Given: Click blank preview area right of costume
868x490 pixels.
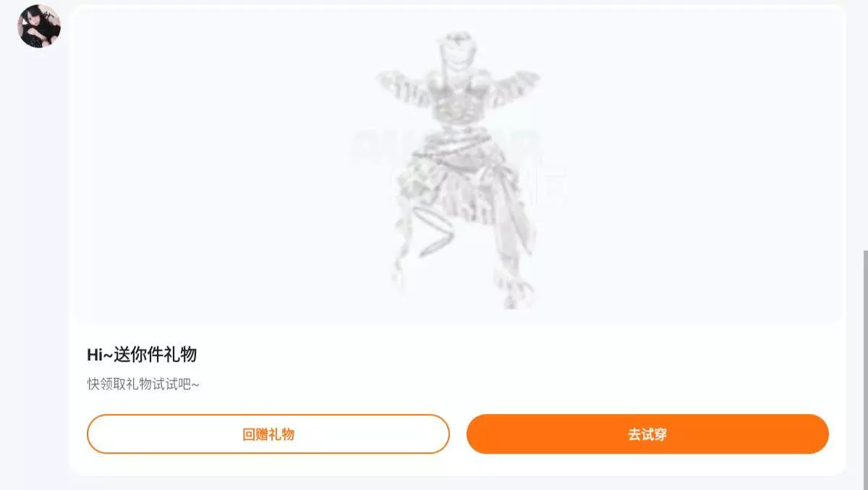Looking at the screenshot, I should (x=702, y=166).
